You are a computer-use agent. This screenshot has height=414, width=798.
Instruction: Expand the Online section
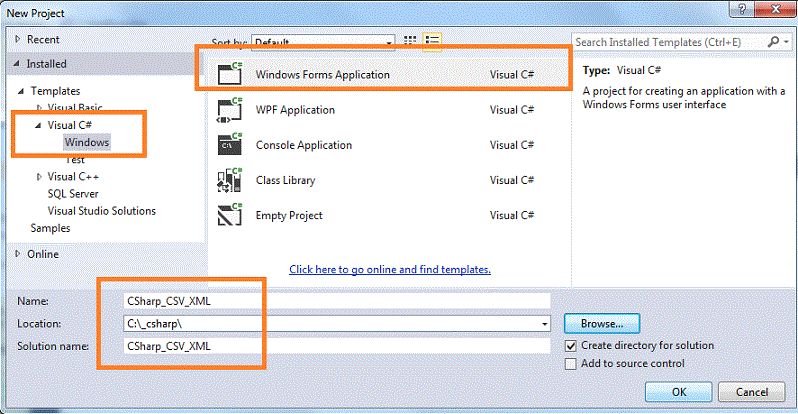[x=18, y=254]
